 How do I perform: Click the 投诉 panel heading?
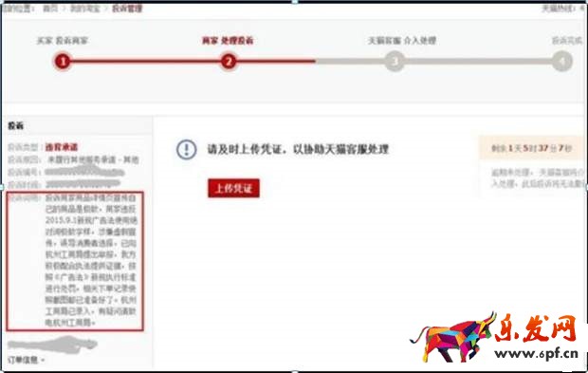16,125
